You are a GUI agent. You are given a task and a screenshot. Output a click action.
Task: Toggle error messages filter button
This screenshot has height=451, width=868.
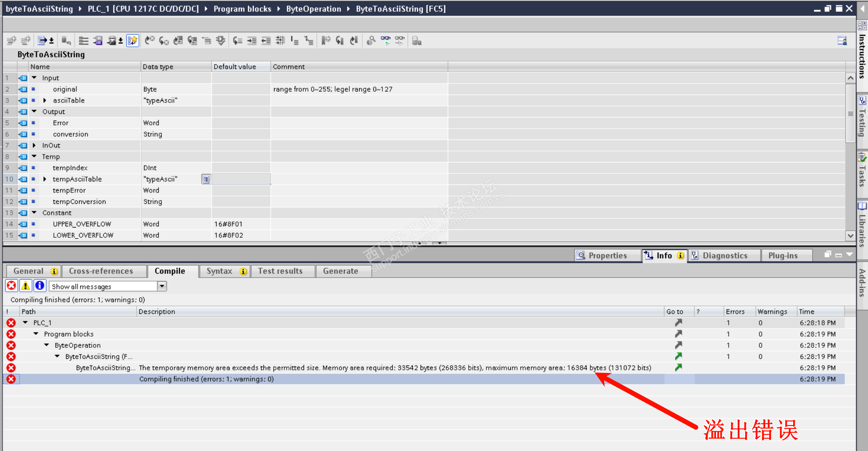point(11,286)
